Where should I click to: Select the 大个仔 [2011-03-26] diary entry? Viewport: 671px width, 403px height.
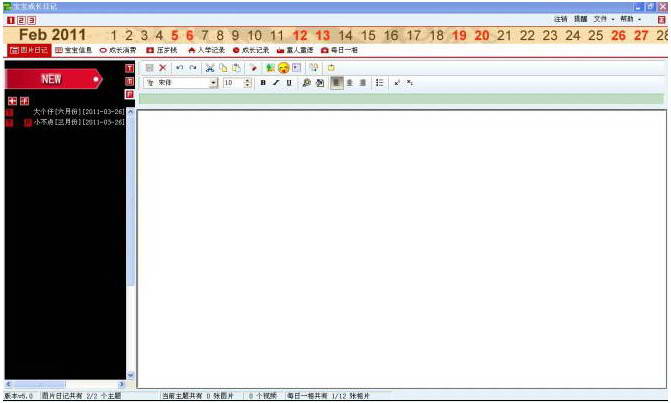[79, 112]
